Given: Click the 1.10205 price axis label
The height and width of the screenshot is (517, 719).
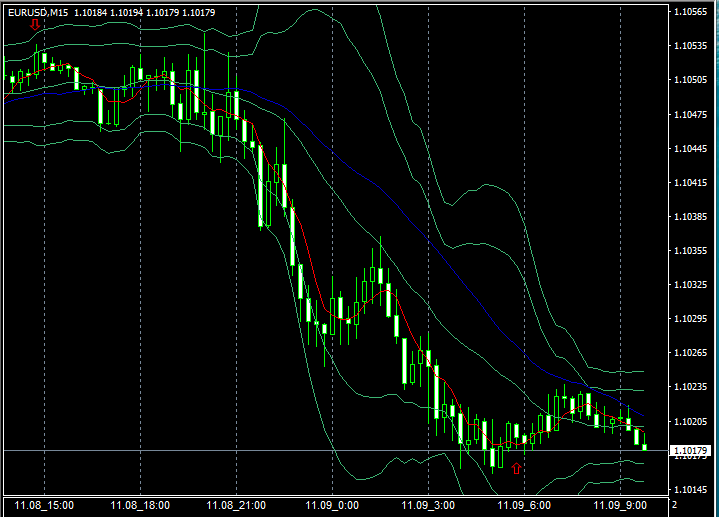Looking at the screenshot, I should pos(691,421).
